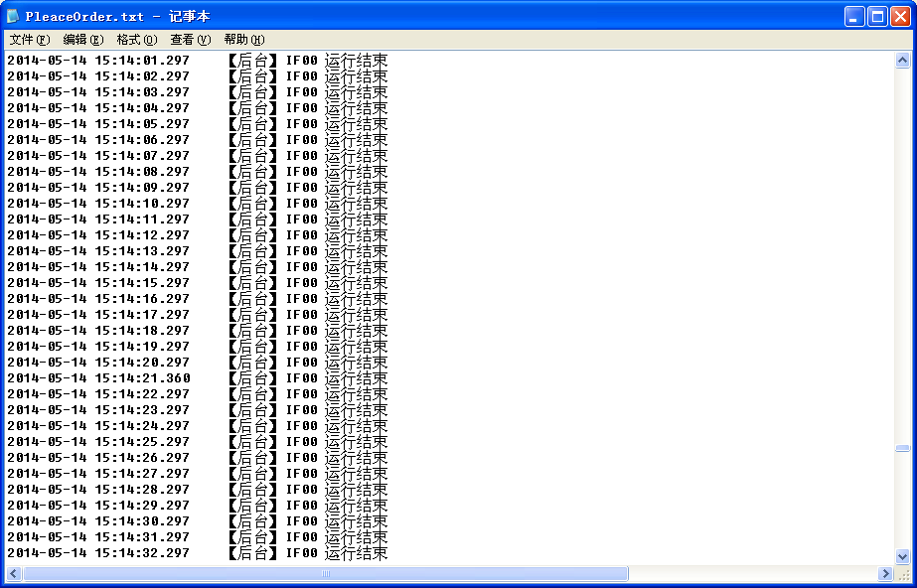The image size is (917, 588).
Task: Click the horizontal scrollbar left arrow
Action: [14, 573]
